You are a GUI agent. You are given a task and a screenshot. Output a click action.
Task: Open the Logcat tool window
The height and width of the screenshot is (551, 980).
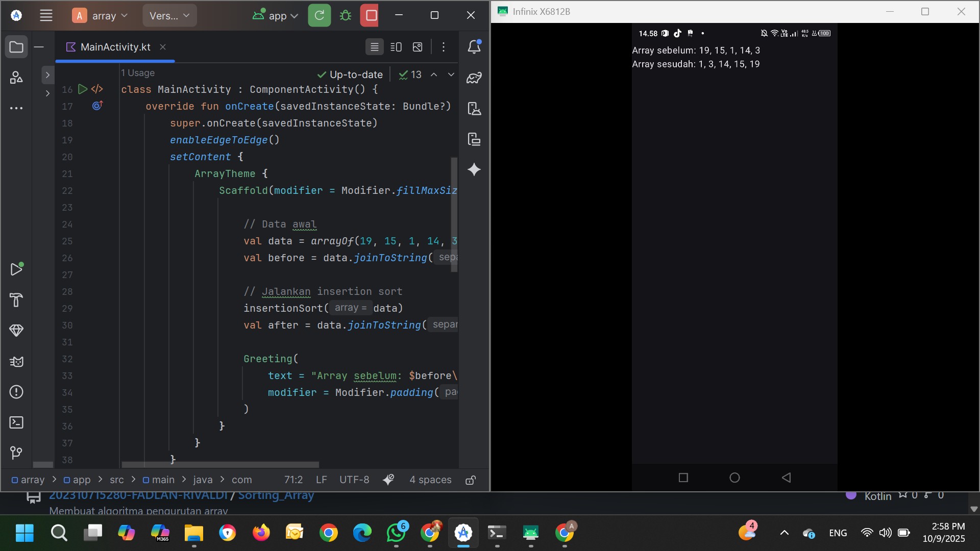coord(16,362)
